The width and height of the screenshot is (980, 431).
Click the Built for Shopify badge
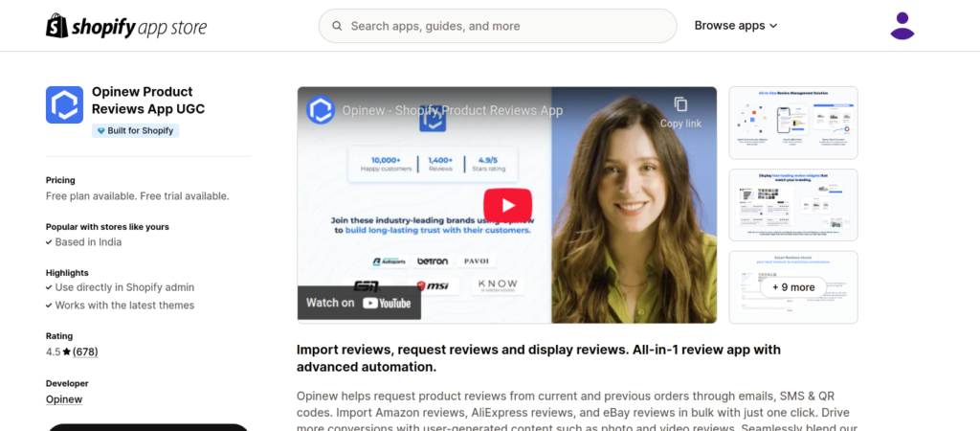(135, 131)
